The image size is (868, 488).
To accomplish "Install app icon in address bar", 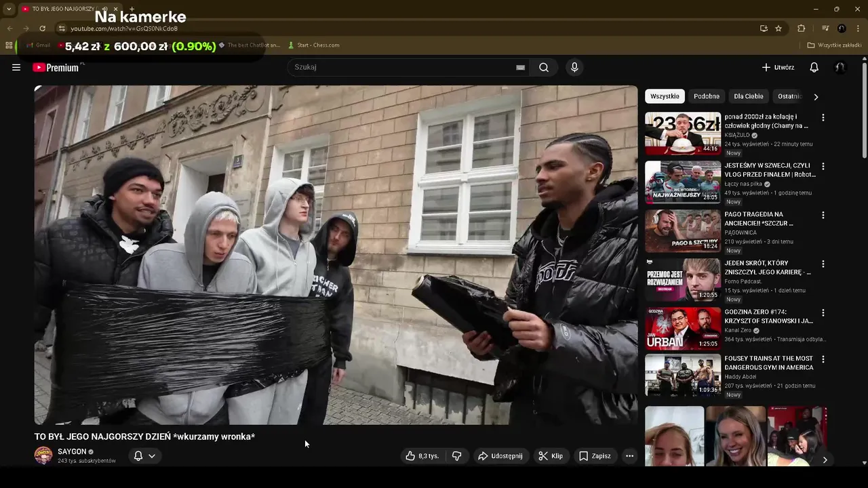I will coord(764,28).
